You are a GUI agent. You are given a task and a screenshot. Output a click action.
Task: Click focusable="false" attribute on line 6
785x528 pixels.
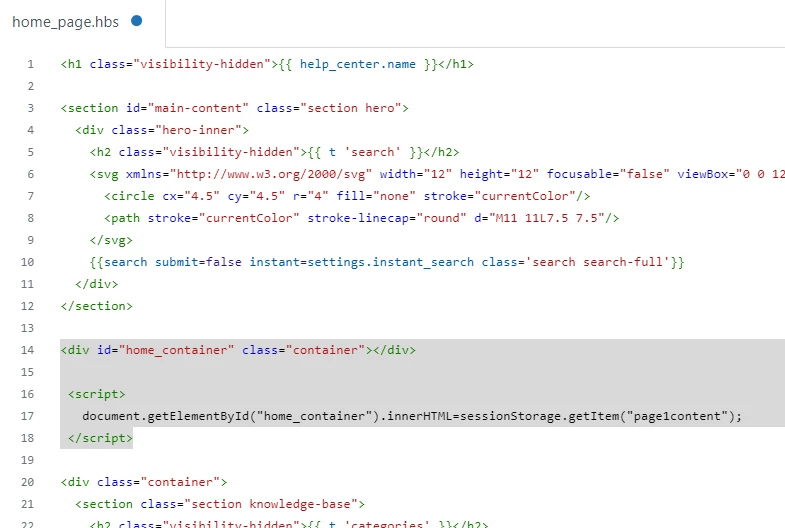pos(608,174)
